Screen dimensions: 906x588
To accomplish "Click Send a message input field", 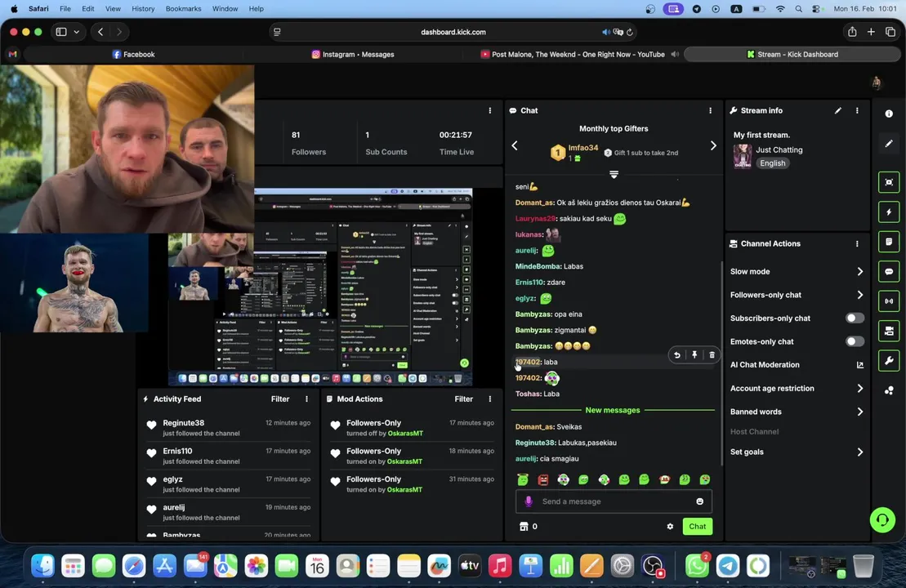I will click(x=614, y=501).
